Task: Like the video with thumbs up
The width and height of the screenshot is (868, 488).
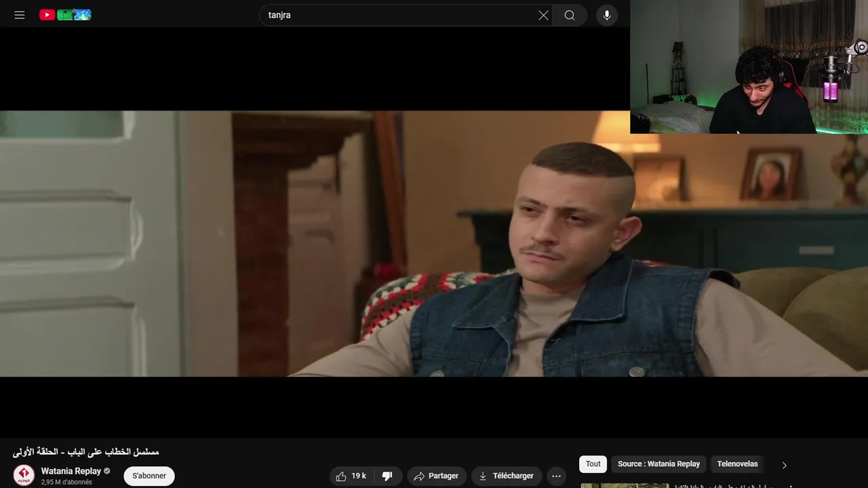Action: [x=352, y=476]
